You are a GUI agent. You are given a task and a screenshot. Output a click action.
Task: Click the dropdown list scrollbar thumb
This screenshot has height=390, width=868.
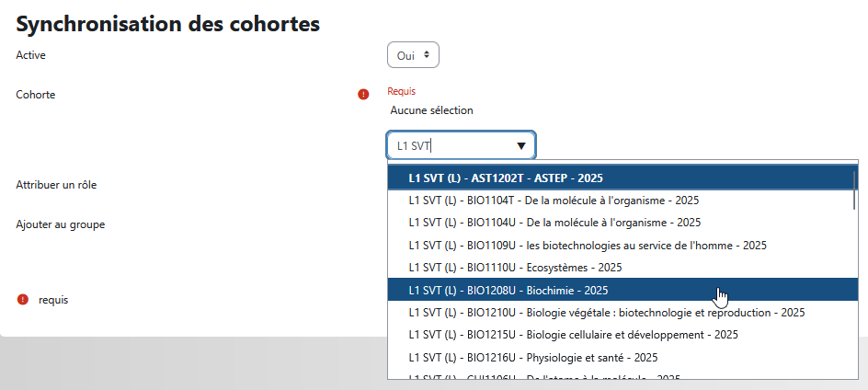856,190
